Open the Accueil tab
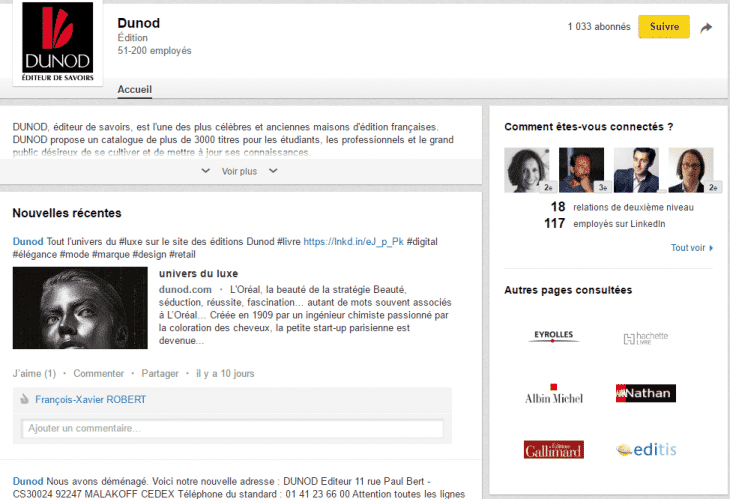The width and height of the screenshot is (730, 499). tap(135, 89)
